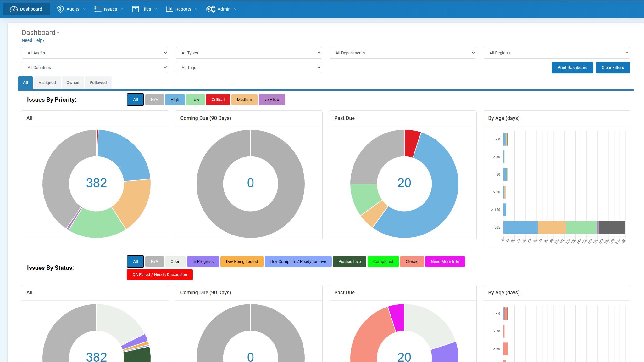Click the dark gray segment of the > 365 bar

pyautogui.click(x=612, y=227)
